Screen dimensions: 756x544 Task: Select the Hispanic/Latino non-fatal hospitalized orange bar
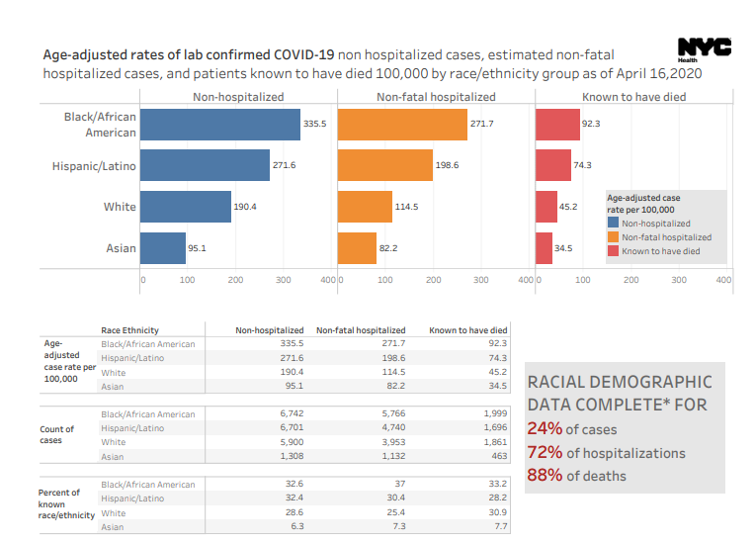(384, 165)
